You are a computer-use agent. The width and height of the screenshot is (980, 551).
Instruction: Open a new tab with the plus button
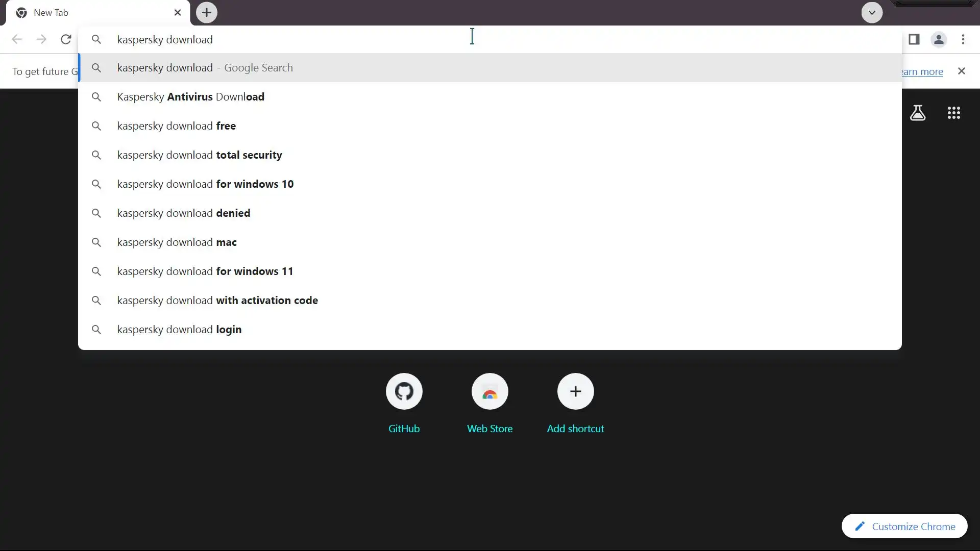click(x=207, y=13)
